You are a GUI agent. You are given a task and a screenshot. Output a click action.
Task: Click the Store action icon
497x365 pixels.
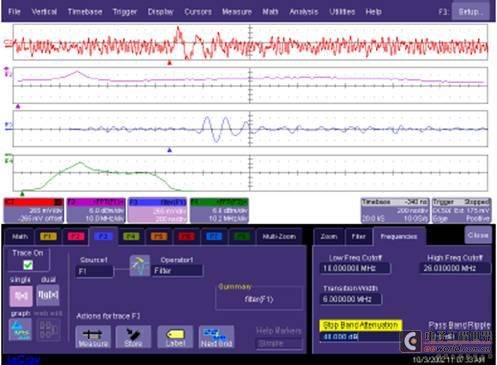133,337
